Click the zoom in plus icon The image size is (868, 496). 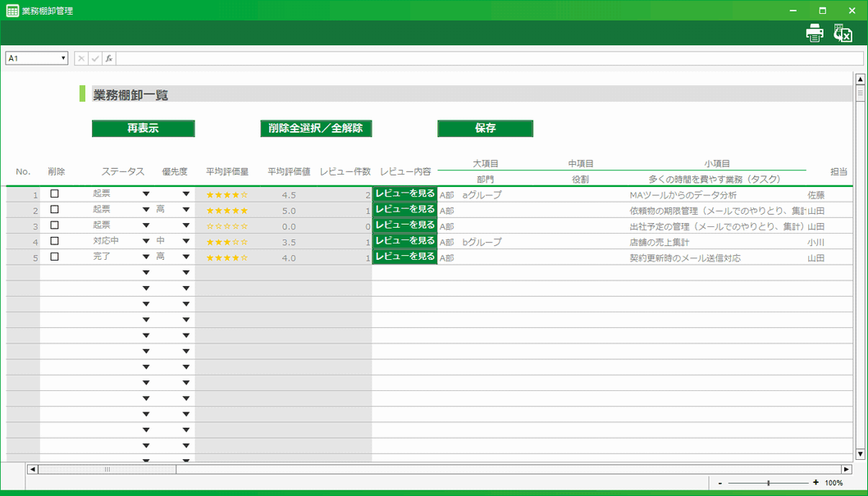[814, 484]
